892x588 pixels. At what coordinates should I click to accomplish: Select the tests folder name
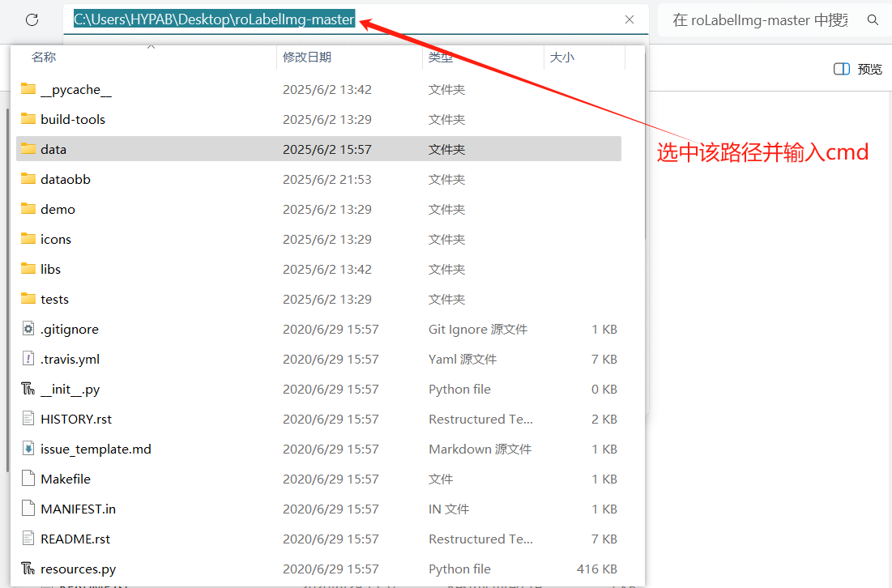click(54, 299)
